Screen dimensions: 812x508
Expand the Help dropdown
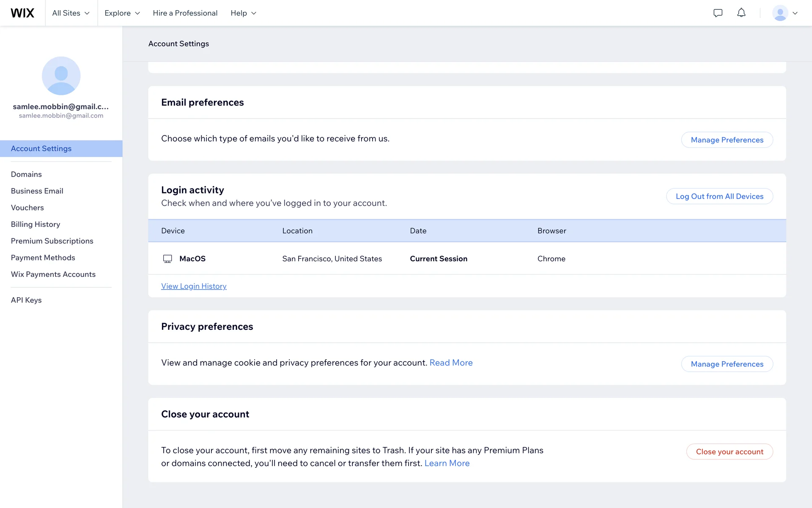243,13
